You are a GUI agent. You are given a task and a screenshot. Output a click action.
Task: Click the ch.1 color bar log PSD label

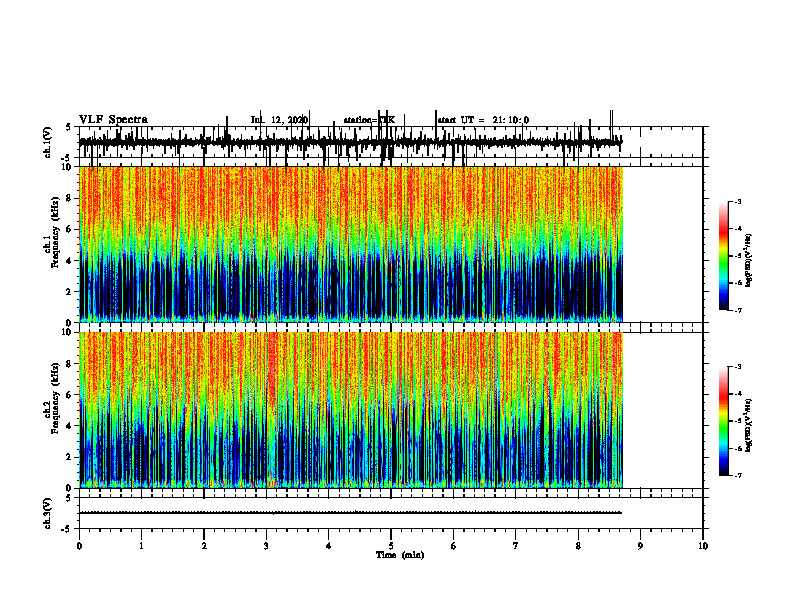[749, 260]
